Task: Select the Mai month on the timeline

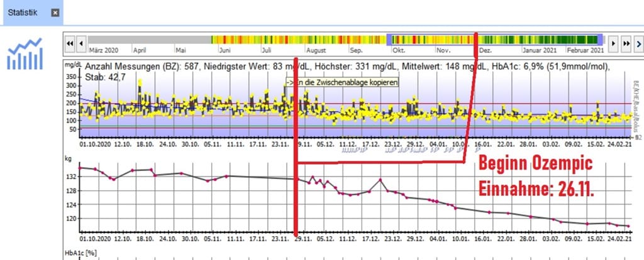Action: tap(180, 50)
